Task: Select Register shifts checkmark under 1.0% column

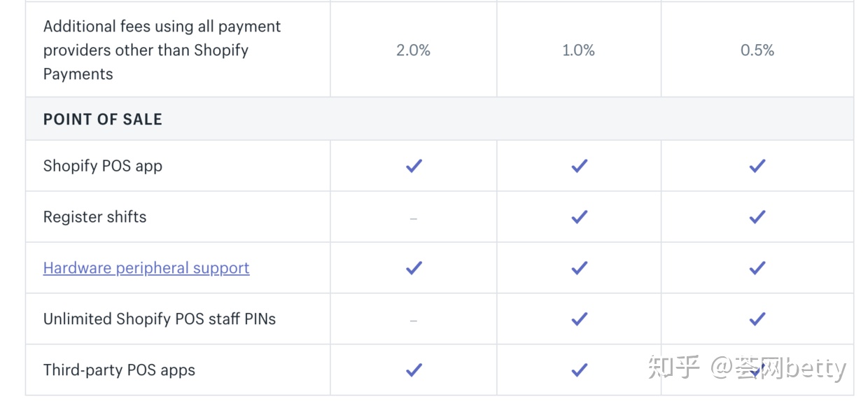Action: click(579, 217)
